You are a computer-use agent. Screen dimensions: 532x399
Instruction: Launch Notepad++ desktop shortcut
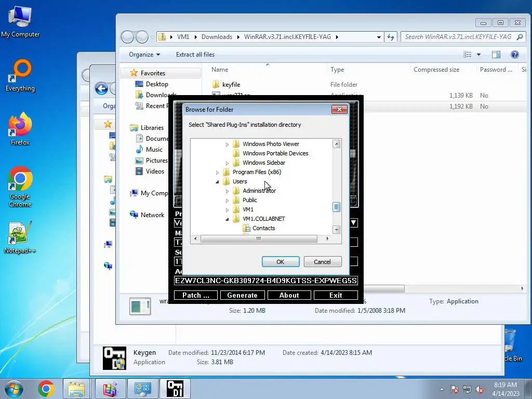(20, 237)
